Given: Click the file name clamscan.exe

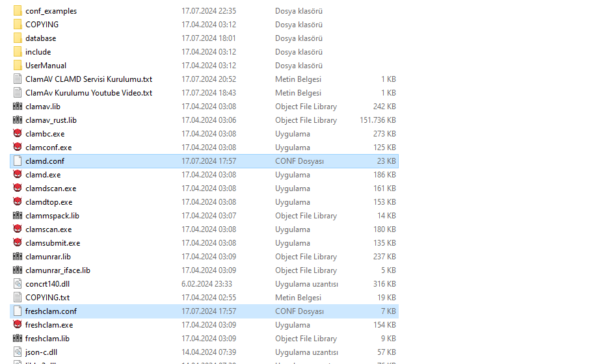Looking at the screenshot, I should click(48, 229).
